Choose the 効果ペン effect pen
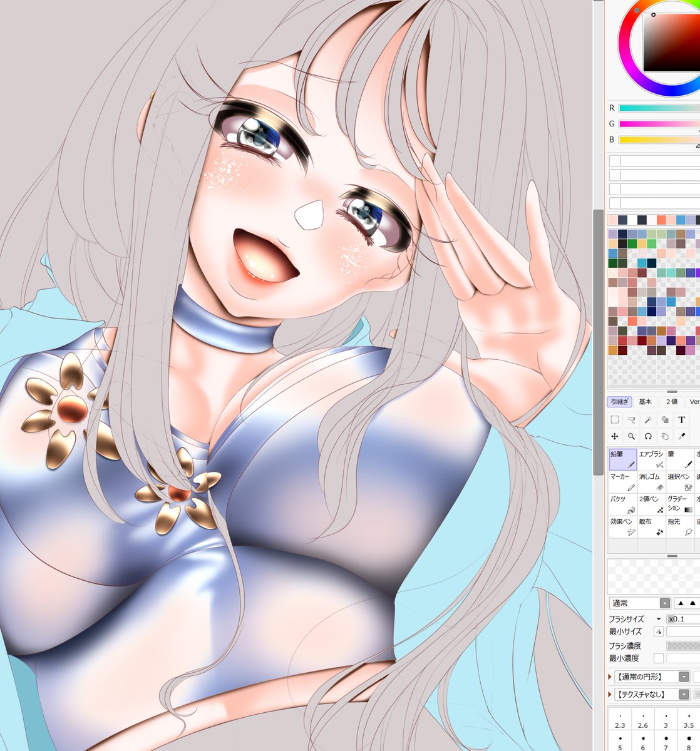 (622, 527)
